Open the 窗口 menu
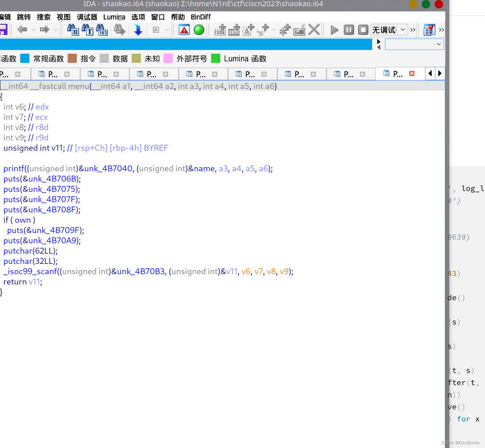 click(x=158, y=17)
